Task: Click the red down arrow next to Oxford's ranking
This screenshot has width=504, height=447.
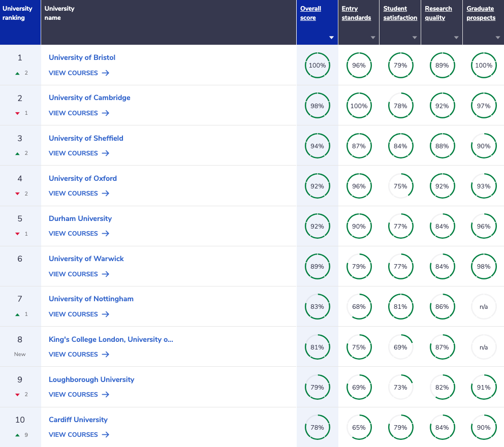Action: pos(17,193)
